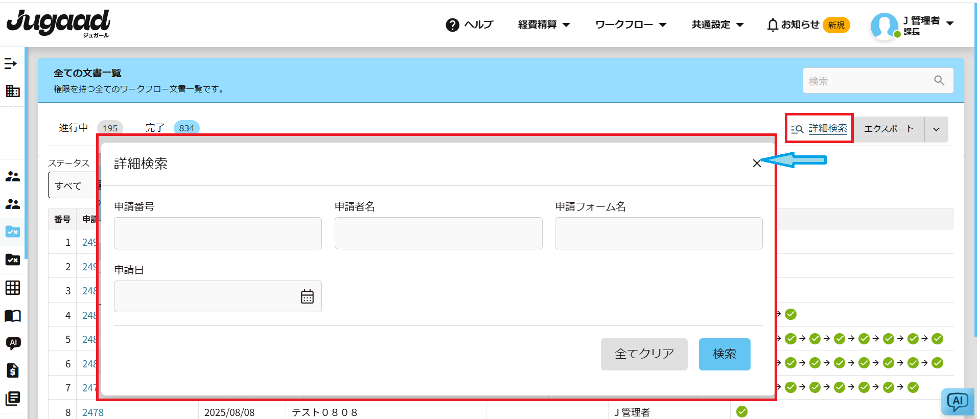Switch to the 完了 tab

tap(155, 128)
